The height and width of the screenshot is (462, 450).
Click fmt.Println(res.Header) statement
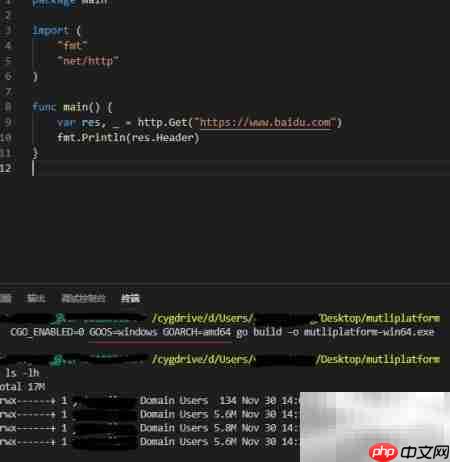pyautogui.click(x=128, y=138)
